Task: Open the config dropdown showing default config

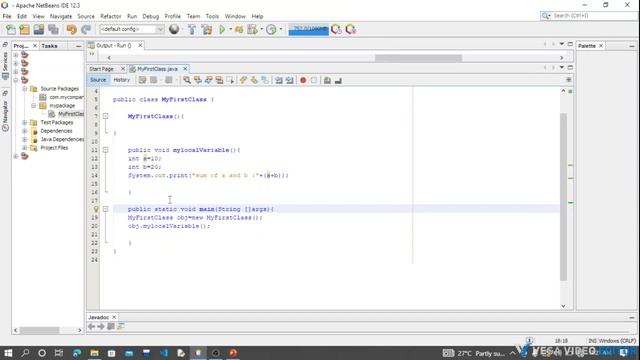Action: click(x=131, y=29)
